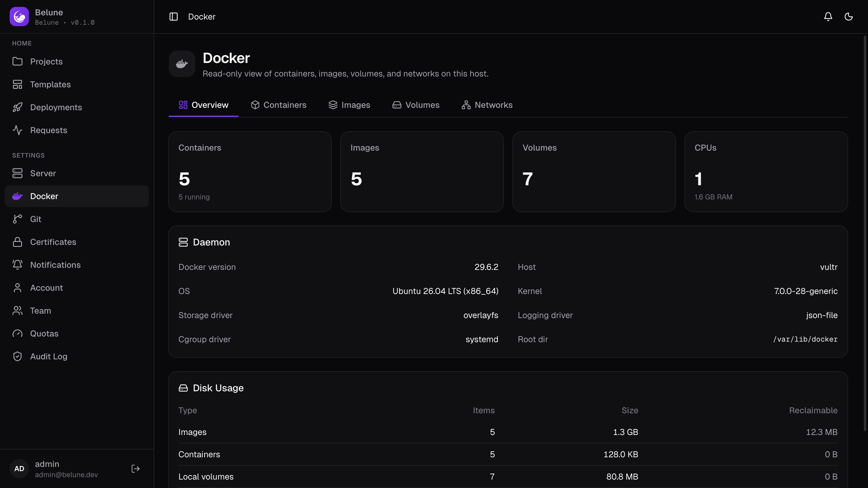Click the Certificates lock icon
The width and height of the screenshot is (868, 488).
tap(17, 242)
